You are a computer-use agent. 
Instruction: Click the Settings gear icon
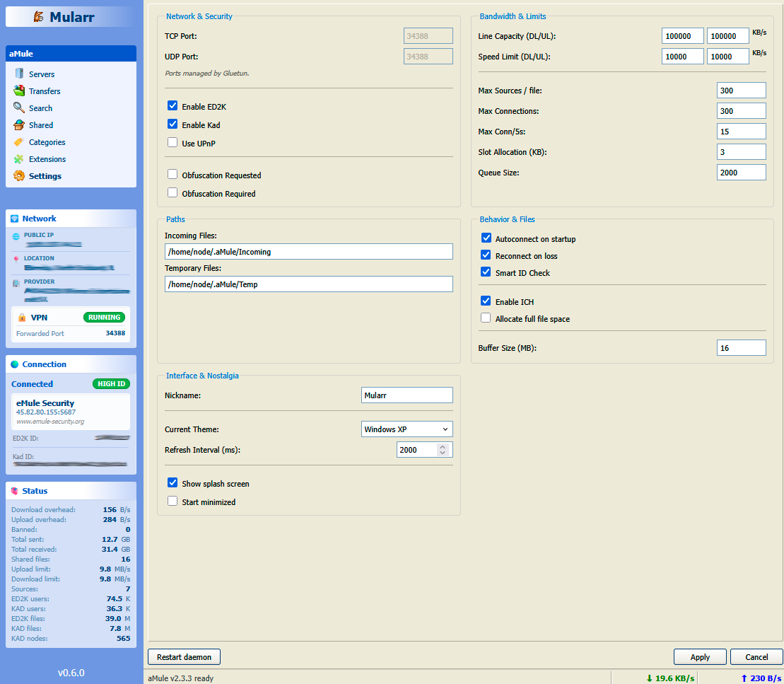point(19,175)
